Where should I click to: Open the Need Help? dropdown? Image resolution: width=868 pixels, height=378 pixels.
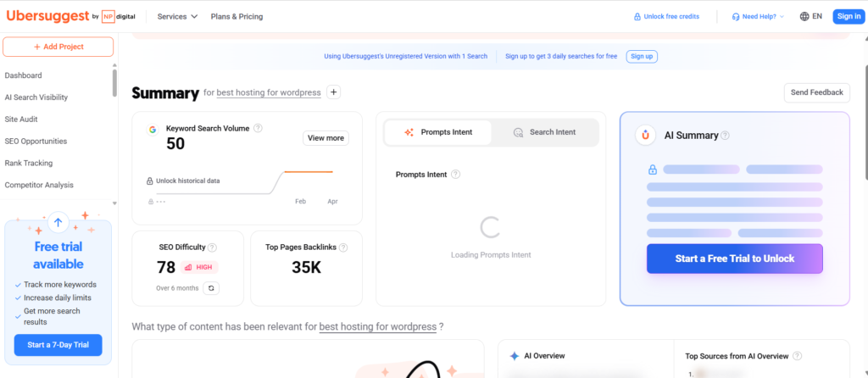coord(758,17)
